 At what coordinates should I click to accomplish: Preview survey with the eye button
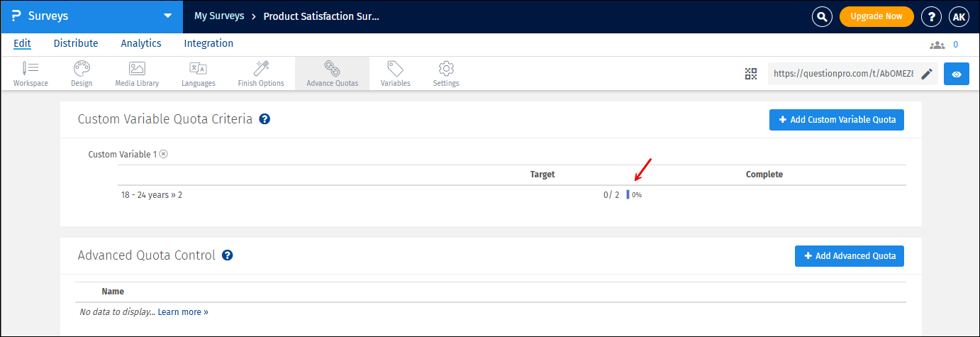957,74
